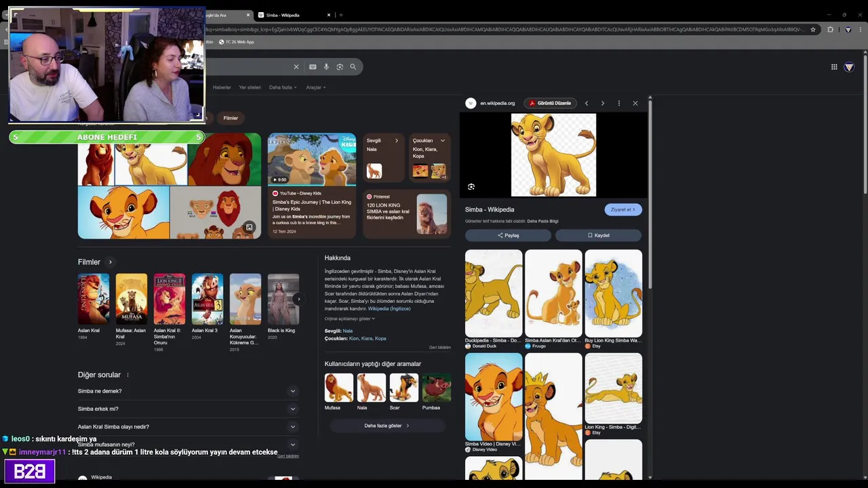This screenshot has height=488, width=868.
Task: Click Orijinal açıklamayı göster expander
Action: (x=350, y=319)
